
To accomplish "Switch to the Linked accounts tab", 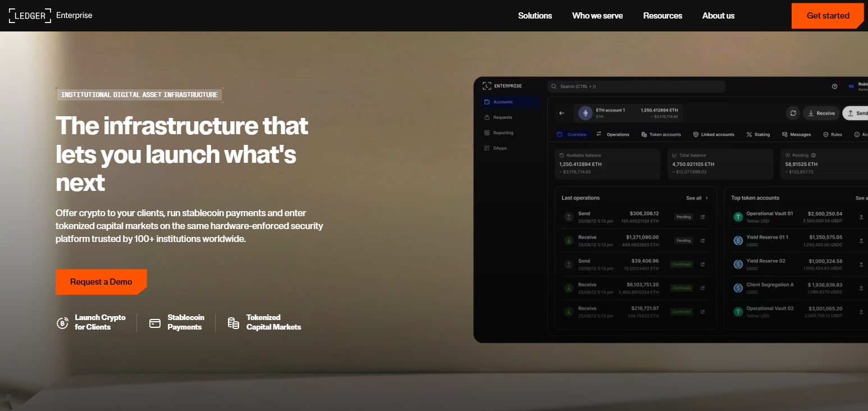I will (x=714, y=135).
